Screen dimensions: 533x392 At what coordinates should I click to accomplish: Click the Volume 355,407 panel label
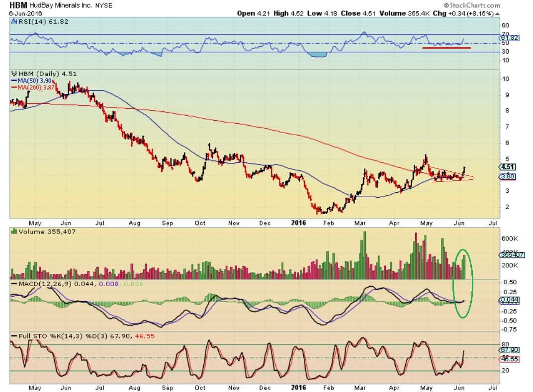[x=47, y=232]
